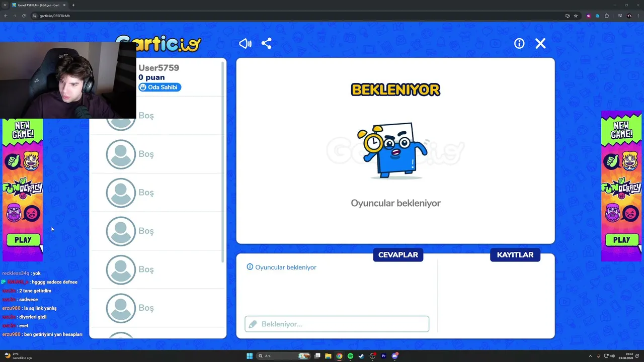This screenshot has width=644, height=362.
Task: Click the BEKLENIYOR heading
Action: (395, 89)
